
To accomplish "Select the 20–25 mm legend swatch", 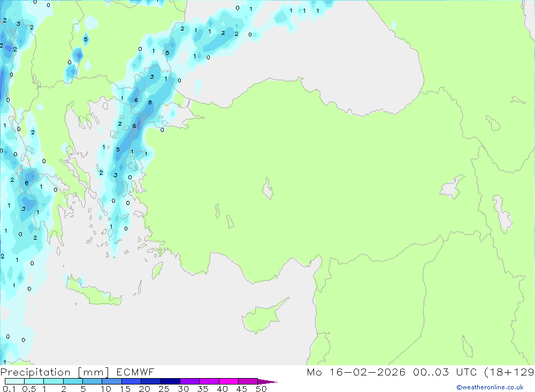I will click(x=151, y=381).
